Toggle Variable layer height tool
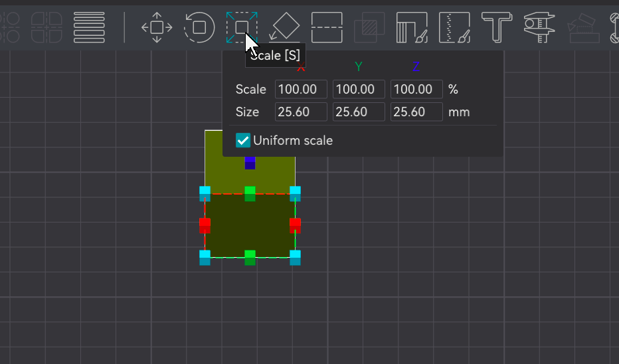The width and height of the screenshot is (619, 364). point(89,28)
